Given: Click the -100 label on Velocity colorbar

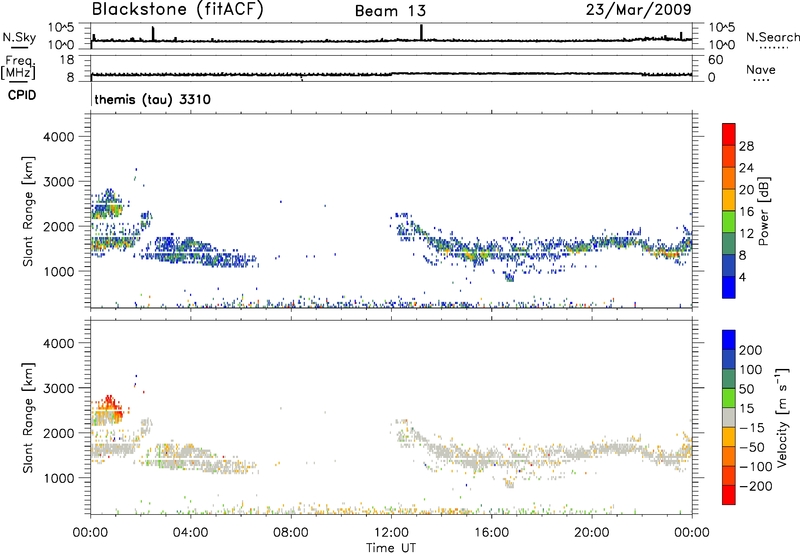Looking at the screenshot, I should (x=755, y=466).
